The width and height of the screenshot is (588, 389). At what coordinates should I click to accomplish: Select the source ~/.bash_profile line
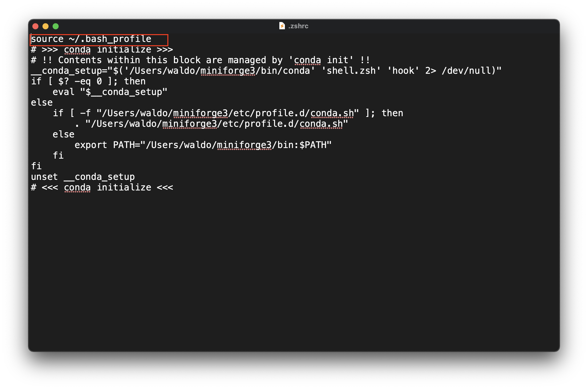(x=92, y=39)
